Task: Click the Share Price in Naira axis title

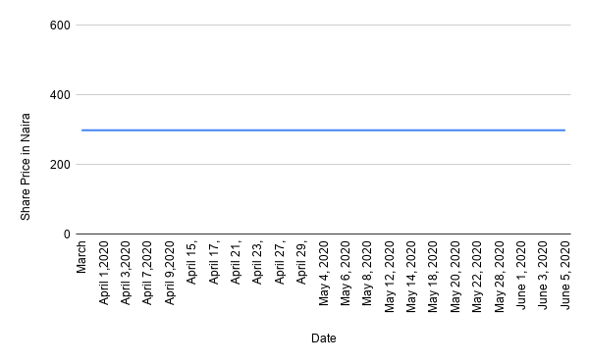Action: pos(26,167)
